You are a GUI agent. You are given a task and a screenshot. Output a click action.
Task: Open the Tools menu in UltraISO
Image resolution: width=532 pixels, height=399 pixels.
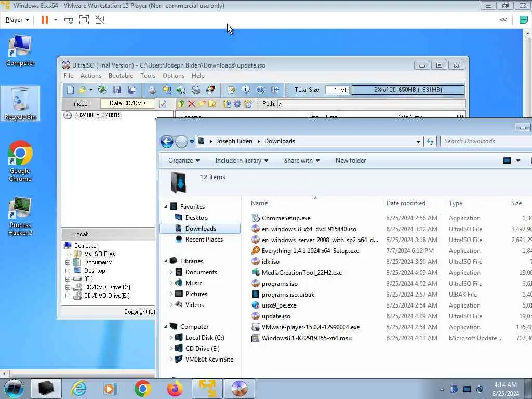pos(148,76)
